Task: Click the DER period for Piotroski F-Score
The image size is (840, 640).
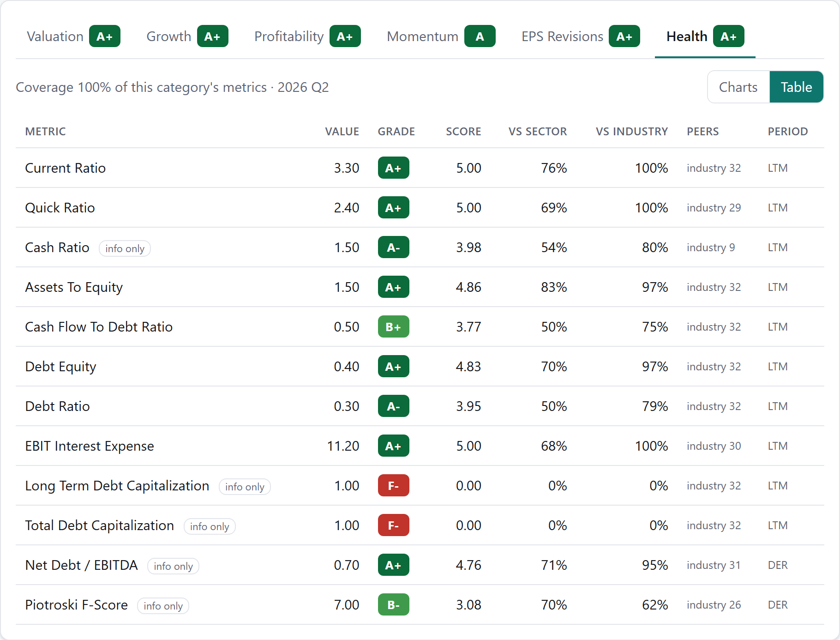Action: 778,605
